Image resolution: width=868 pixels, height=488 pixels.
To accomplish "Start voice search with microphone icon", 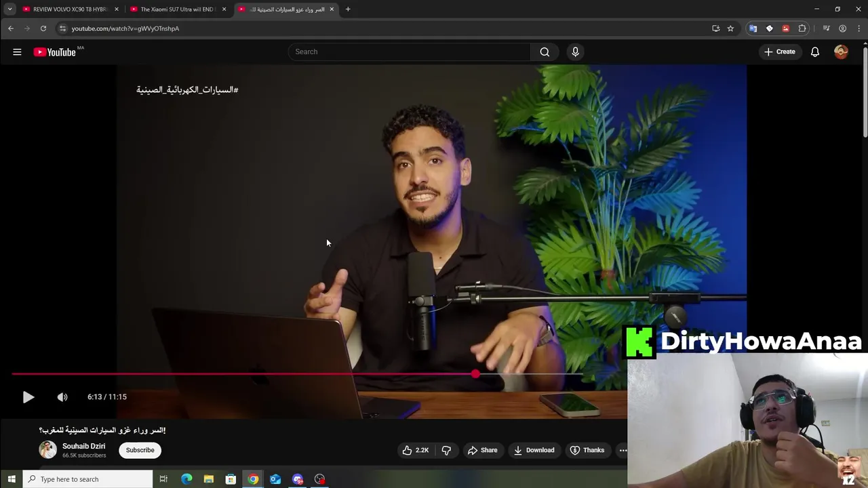I will 575,52.
